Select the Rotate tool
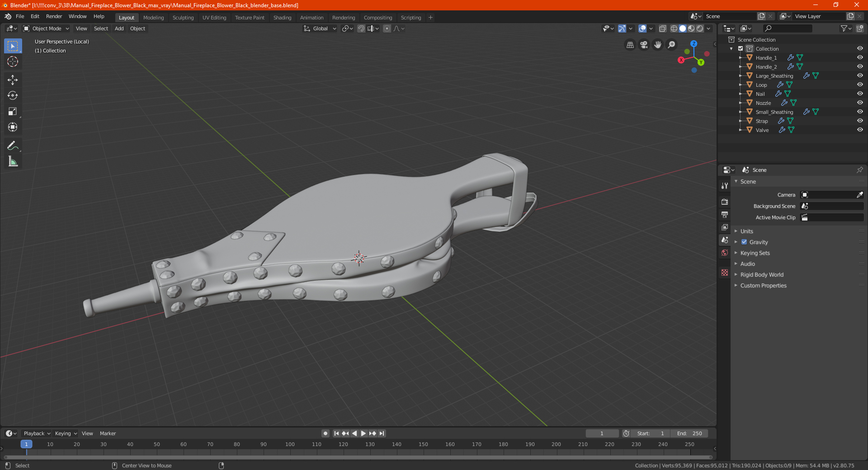868x470 pixels. pos(13,96)
